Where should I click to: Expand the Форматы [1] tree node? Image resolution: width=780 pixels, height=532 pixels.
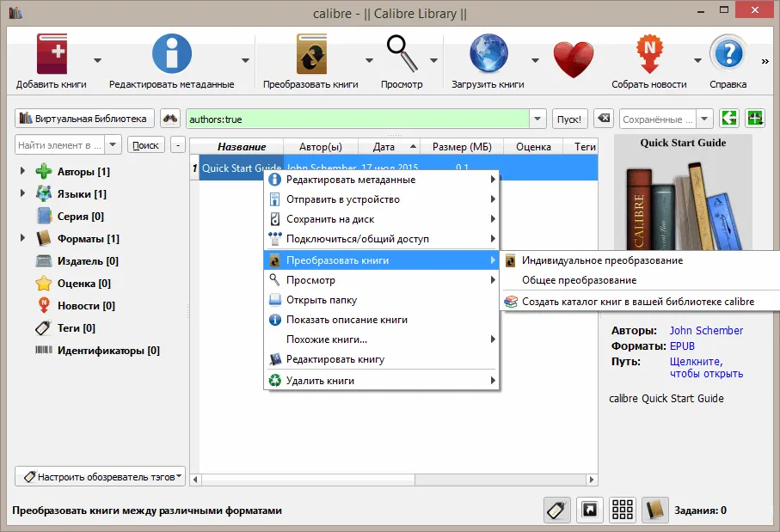point(22,238)
